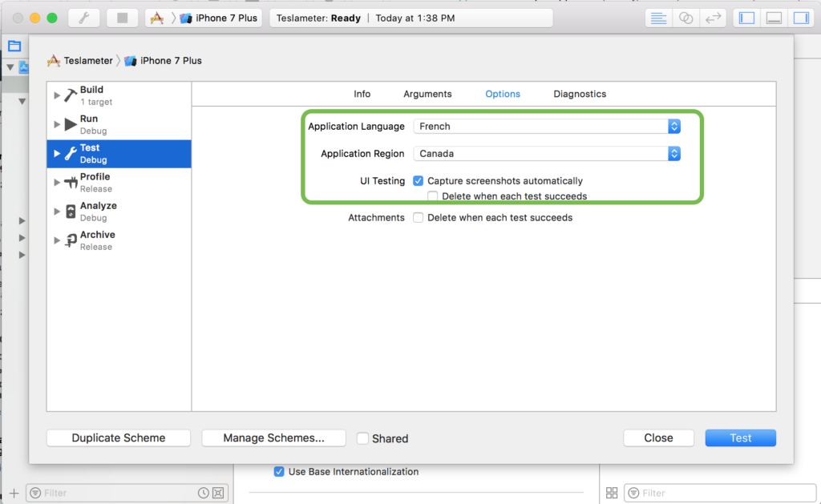Click the Archive icon in scheme list
Image resolution: width=821 pixels, height=504 pixels.
(x=71, y=240)
